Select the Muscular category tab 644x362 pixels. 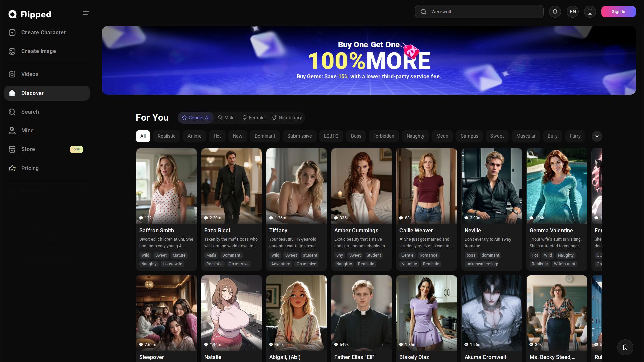526,136
